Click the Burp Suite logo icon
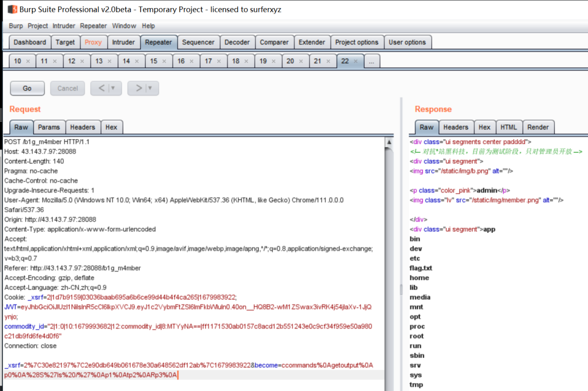This screenshot has height=391, width=588. 13,9
